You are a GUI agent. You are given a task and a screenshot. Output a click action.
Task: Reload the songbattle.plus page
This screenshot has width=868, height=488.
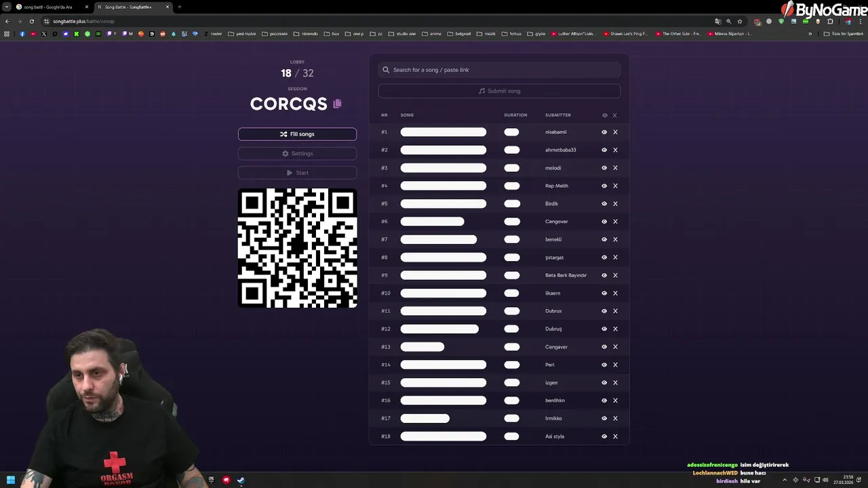31,21
